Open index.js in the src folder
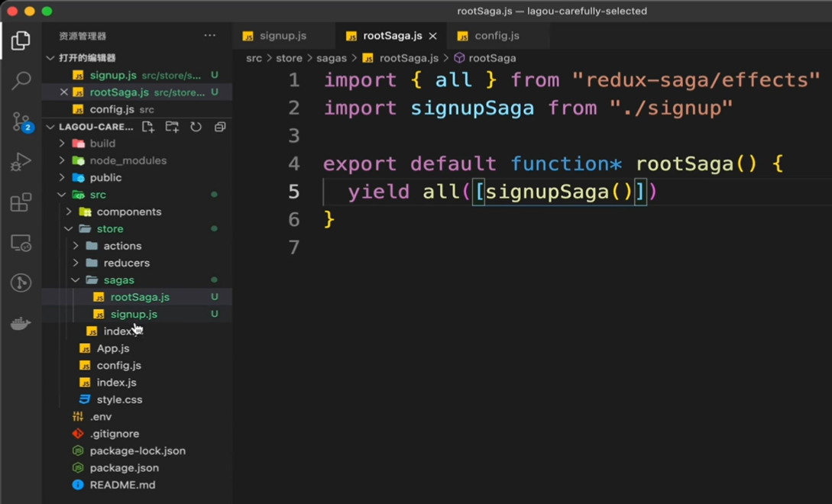 [137, 382]
